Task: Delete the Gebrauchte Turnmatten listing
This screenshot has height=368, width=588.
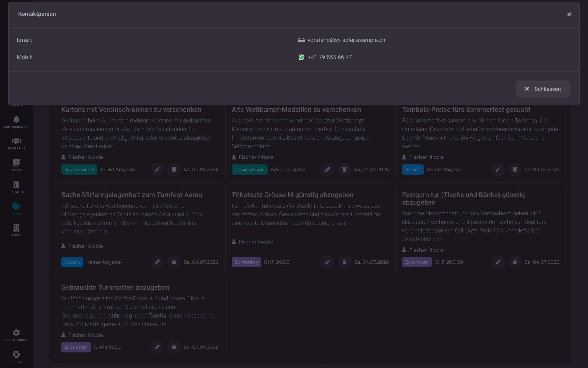Action: coord(174,347)
